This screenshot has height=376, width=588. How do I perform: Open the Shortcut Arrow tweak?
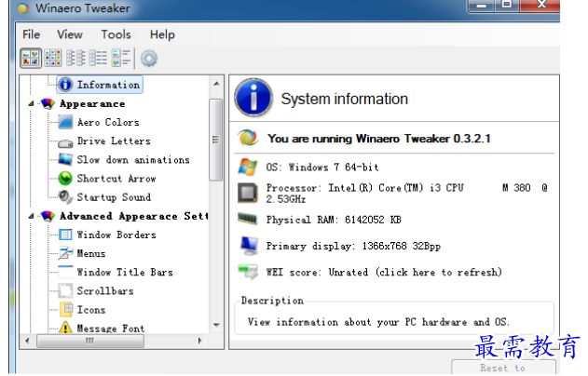pyautogui.click(x=116, y=178)
